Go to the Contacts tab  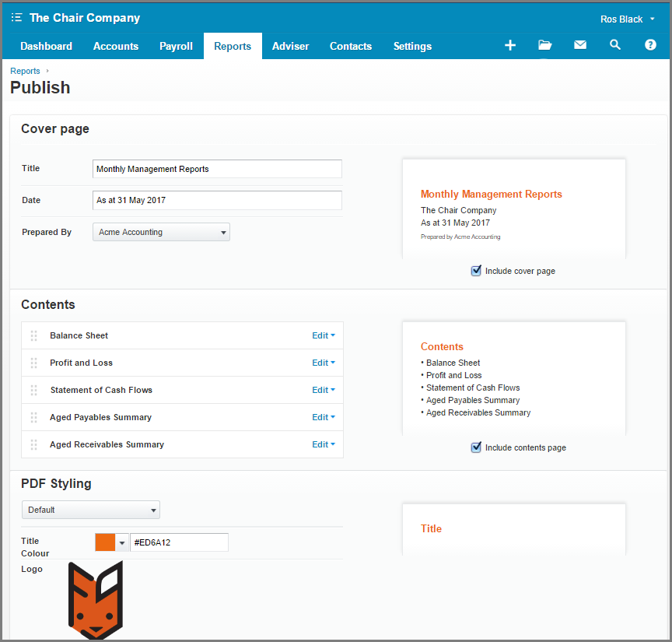pyautogui.click(x=350, y=46)
